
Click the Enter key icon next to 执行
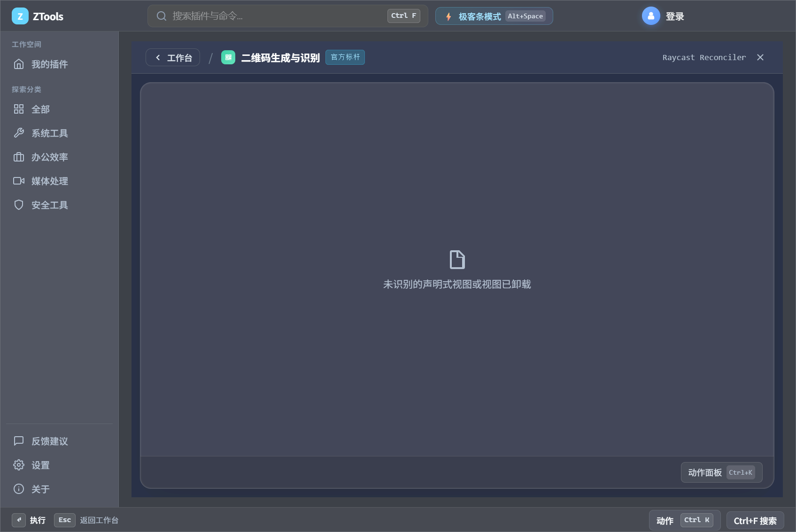19,520
